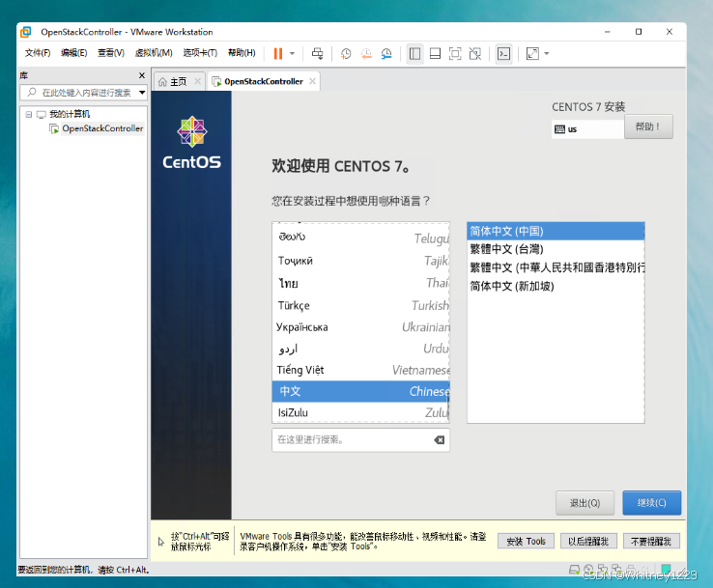713x588 pixels.
Task: Select OpenStackController in the library tree
Action: click(102, 128)
